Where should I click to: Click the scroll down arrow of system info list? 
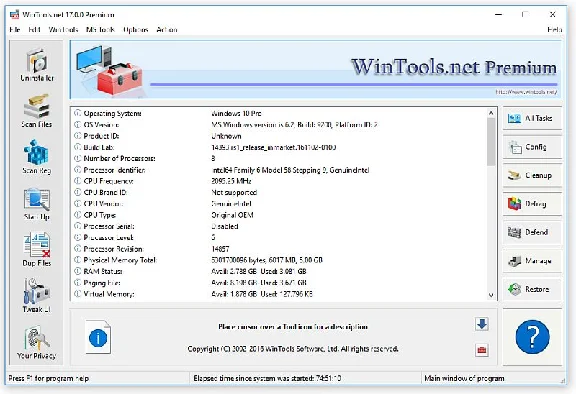point(491,295)
